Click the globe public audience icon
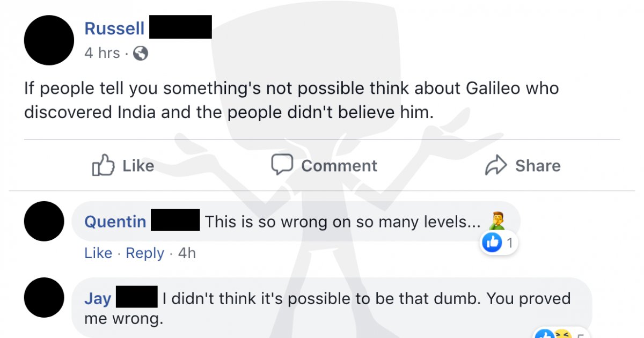 click(x=140, y=53)
